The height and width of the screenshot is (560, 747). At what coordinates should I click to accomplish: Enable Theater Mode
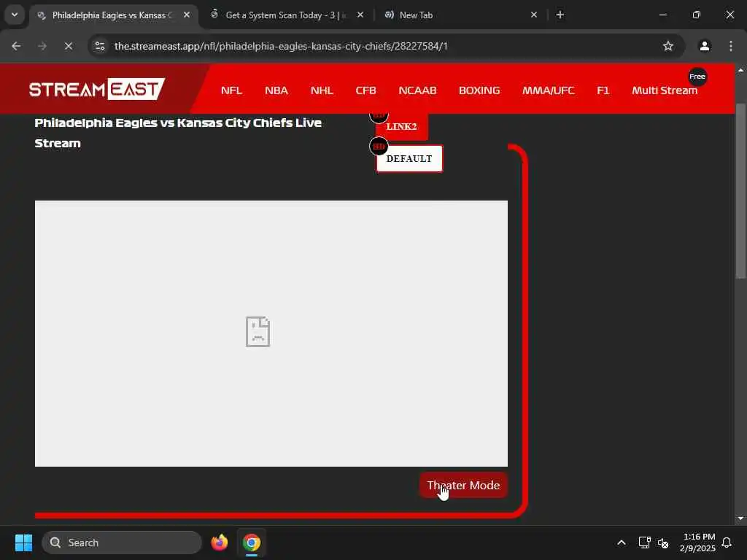pyautogui.click(x=463, y=485)
